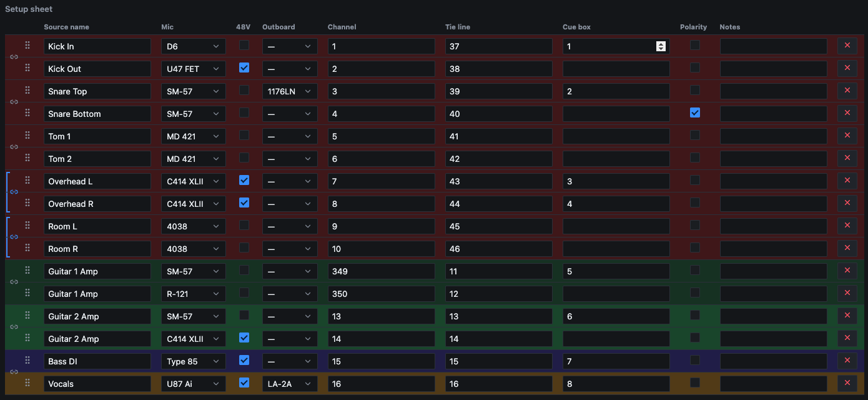The image size is (868, 400).
Task: Uncheck 48V on the Vocals row
Action: point(244,382)
